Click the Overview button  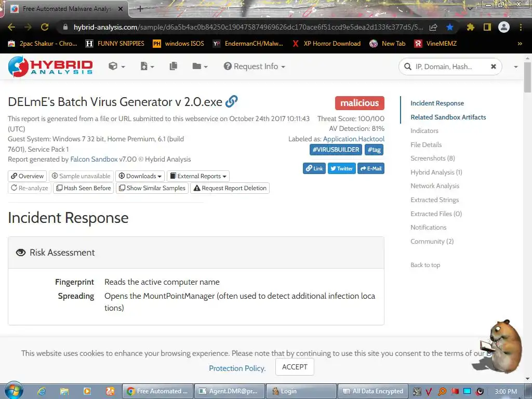click(x=27, y=176)
